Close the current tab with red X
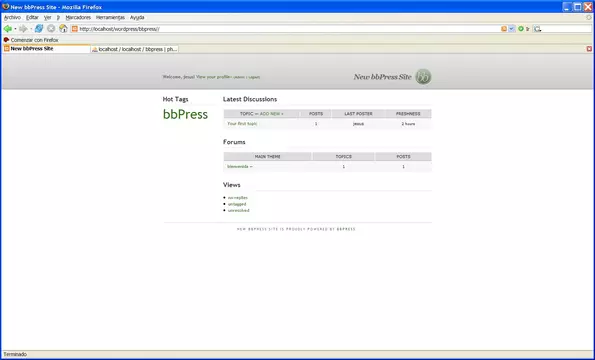595x360 pixels. pos(589,49)
